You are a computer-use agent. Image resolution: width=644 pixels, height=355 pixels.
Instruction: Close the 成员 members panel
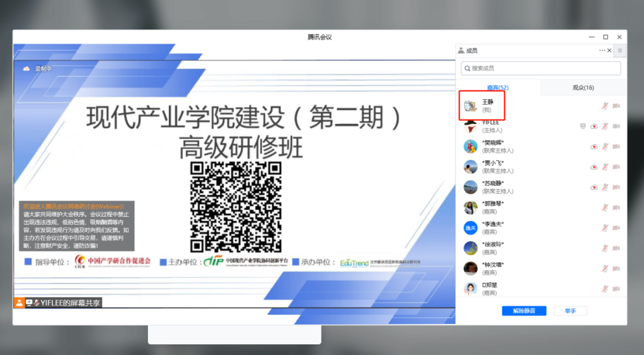(x=609, y=51)
